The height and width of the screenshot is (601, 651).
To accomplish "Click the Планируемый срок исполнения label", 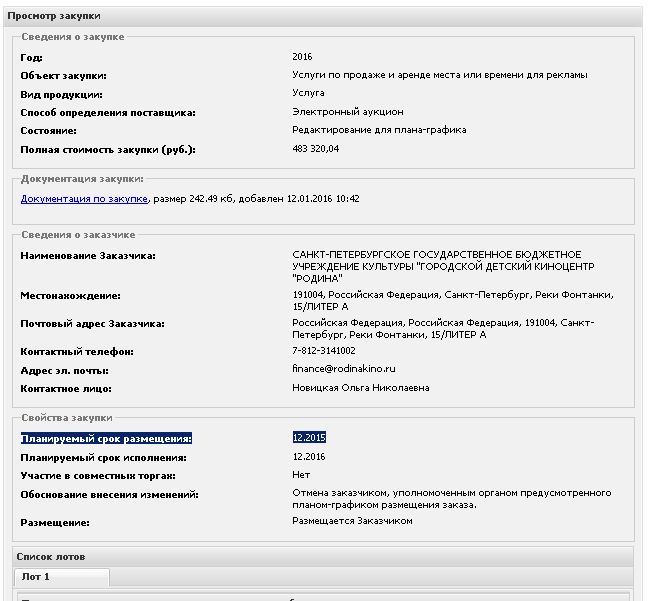I will coord(103,458).
